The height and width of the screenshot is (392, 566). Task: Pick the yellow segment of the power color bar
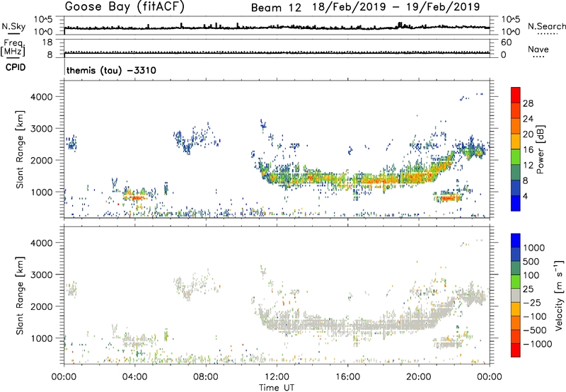point(516,141)
